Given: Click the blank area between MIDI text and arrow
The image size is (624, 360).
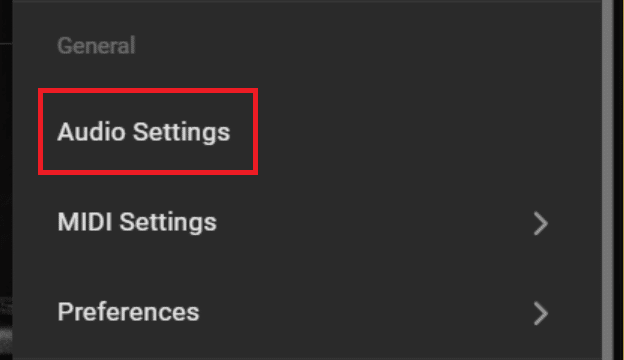Looking at the screenshot, I should click(374, 222).
